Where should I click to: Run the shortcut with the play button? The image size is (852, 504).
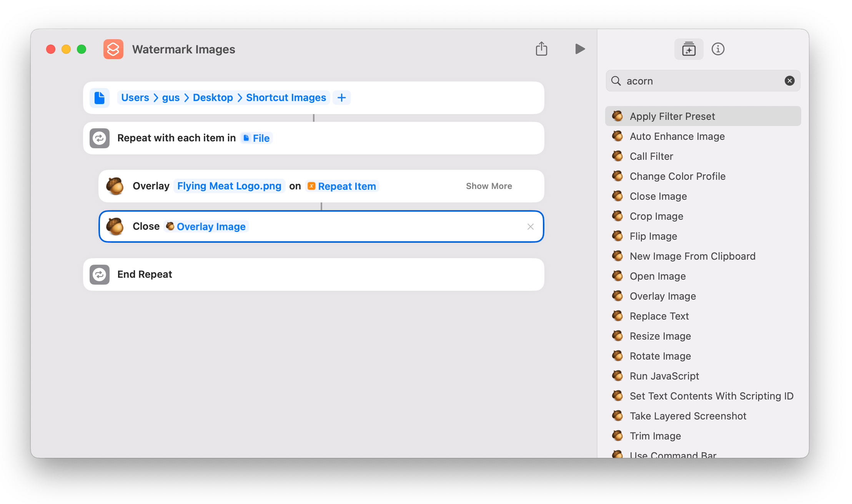point(580,49)
